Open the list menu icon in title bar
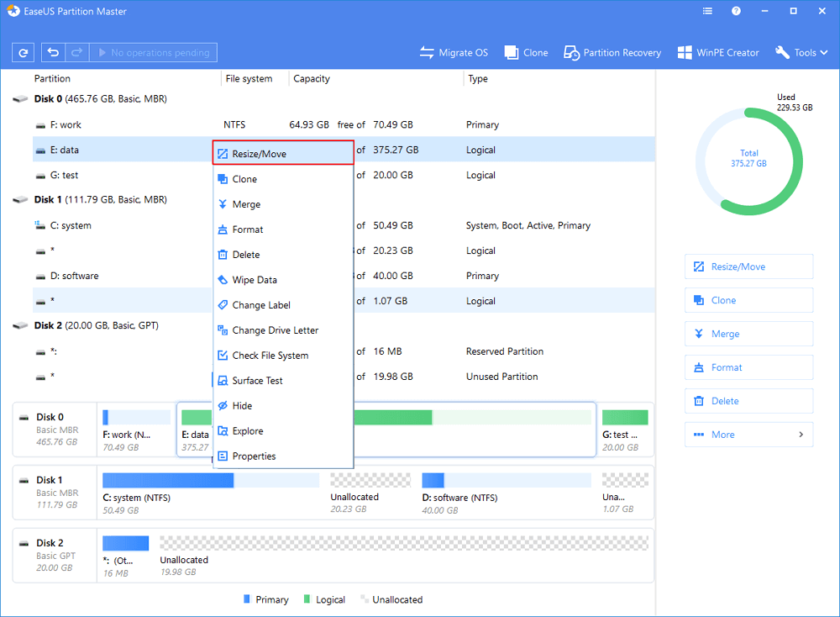The image size is (840, 617). click(x=707, y=11)
